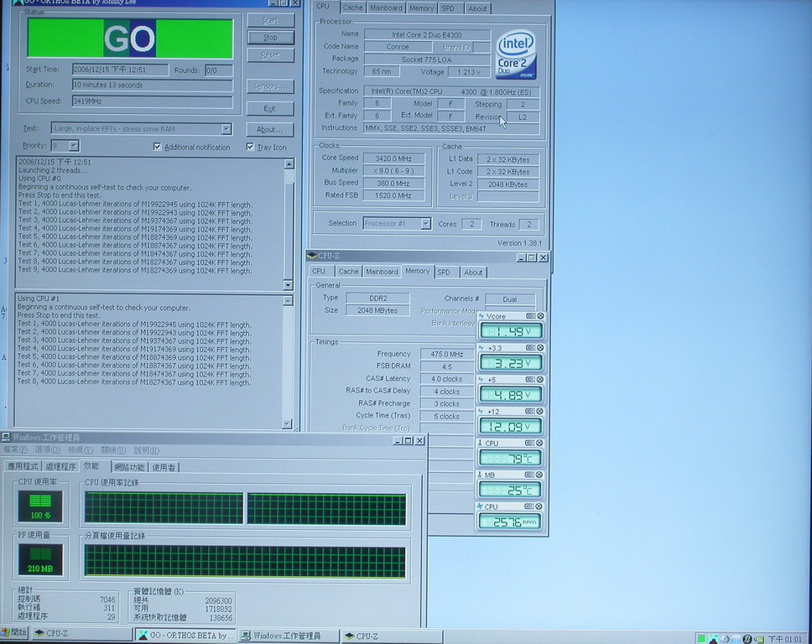Toggle the Tray Icon checkbox in ORTHOS

(x=250, y=147)
